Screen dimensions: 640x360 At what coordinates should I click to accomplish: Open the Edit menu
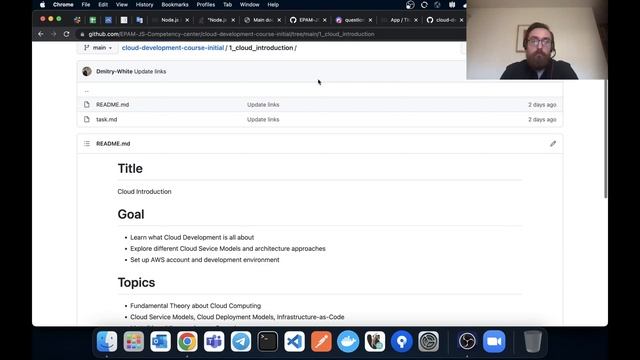pyautogui.click(x=103, y=5)
